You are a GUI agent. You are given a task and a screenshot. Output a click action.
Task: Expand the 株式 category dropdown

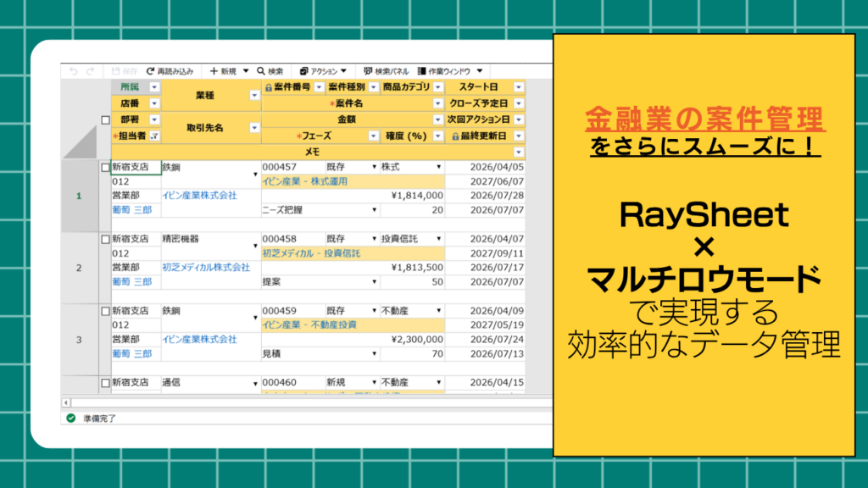click(439, 167)
